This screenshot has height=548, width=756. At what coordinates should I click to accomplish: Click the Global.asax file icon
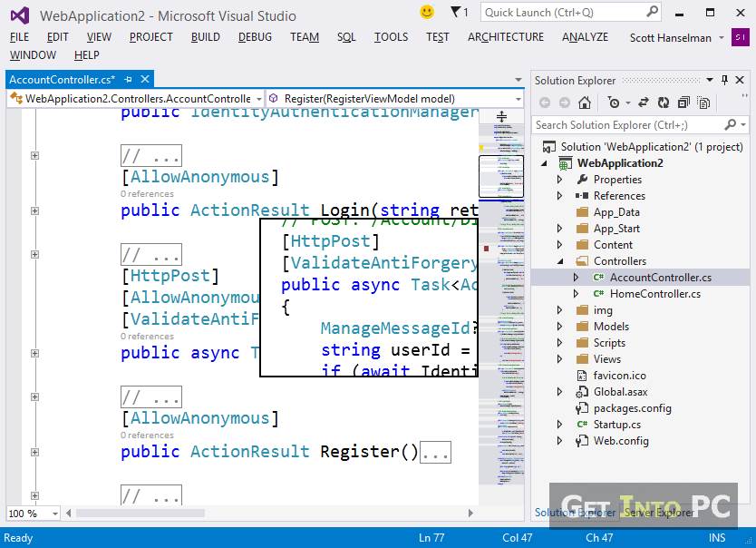(x=582, y=392)
